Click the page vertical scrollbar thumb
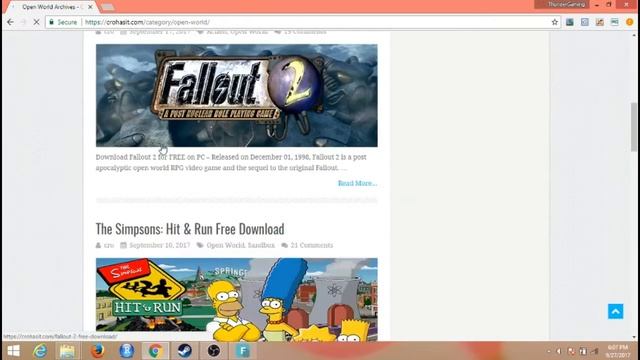The height and width of the screenshot is (360, 640). click(x=634, y=127)
